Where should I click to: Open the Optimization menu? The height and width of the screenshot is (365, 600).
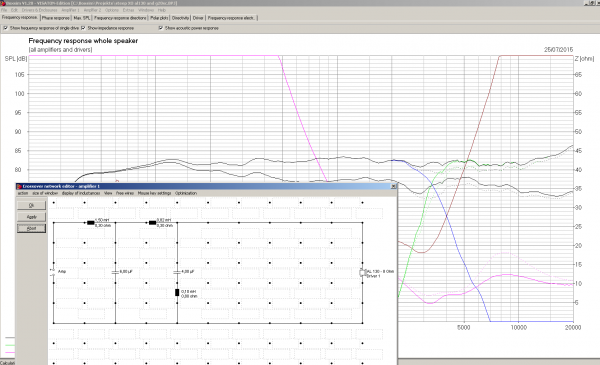(x=186, y=193)
